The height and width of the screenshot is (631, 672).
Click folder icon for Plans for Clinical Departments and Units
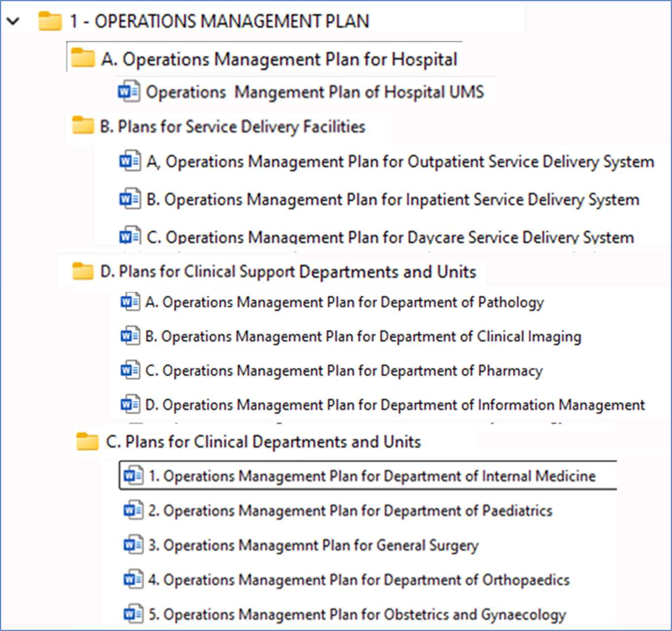[x=87, y=441]
